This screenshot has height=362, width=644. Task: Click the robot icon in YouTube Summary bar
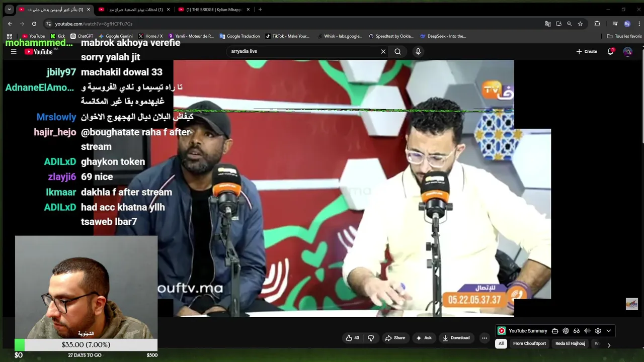pyautogui.click(x=555, y=331)
